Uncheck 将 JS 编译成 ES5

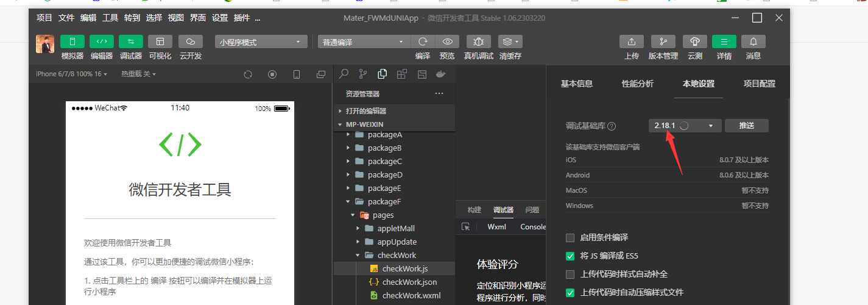tap(570, 256)
